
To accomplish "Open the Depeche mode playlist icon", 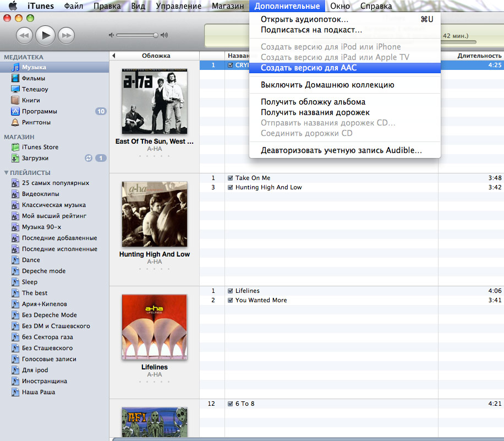I will 15,271.
